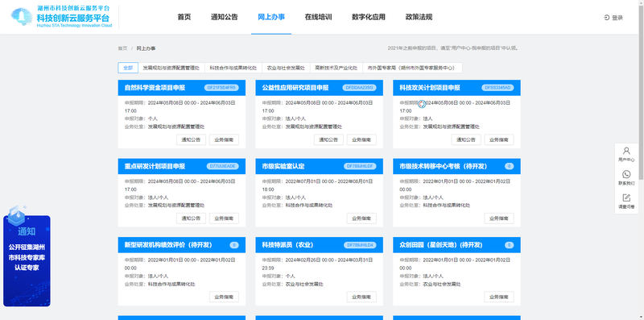The image size is (644, 320).
Task: Click the 0 badge on 众创田园
Action: [x=509, y=245]
